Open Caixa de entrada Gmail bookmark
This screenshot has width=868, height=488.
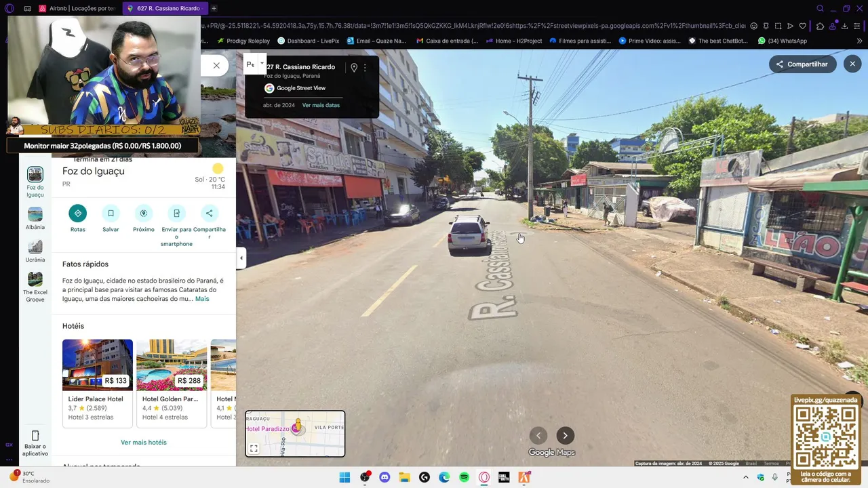coord(447,41)
